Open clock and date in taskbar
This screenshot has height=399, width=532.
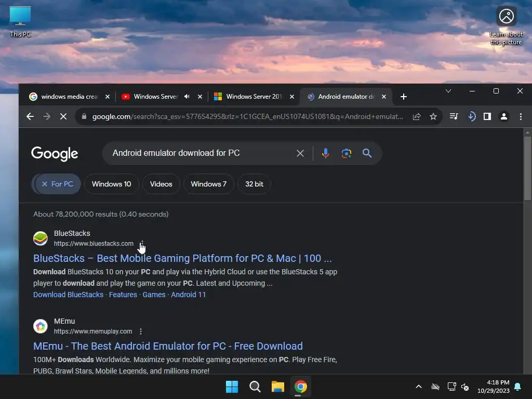pos(494,387)
